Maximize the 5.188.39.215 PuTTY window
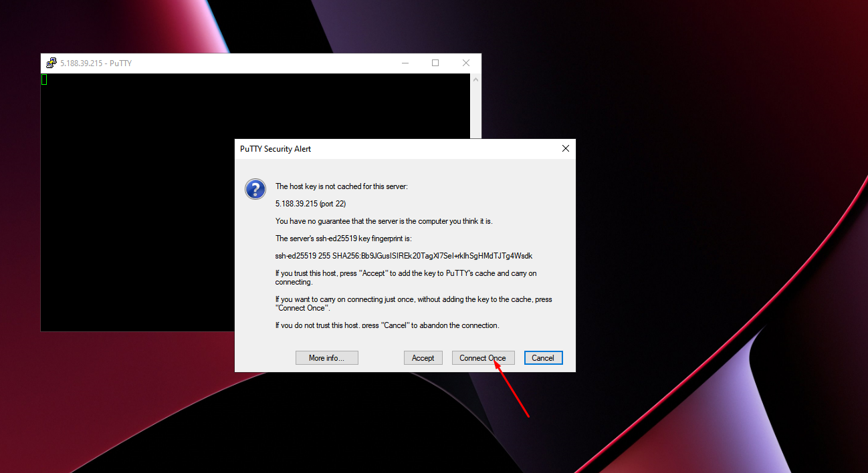Screen dimensions: 868x473 click(435, 63)
